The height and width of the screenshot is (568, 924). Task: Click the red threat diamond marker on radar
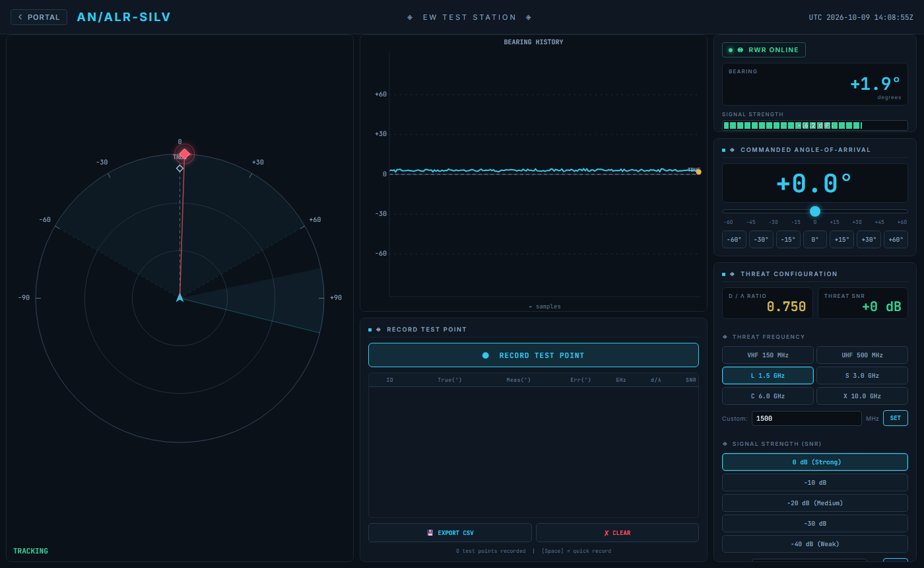[x=185, y=154]
